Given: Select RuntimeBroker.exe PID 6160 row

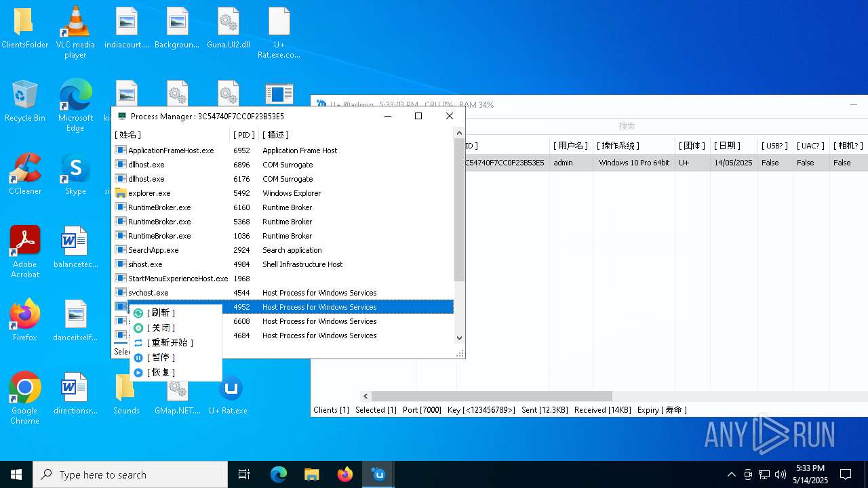Looking at the screenshot, I should [283, 207].
